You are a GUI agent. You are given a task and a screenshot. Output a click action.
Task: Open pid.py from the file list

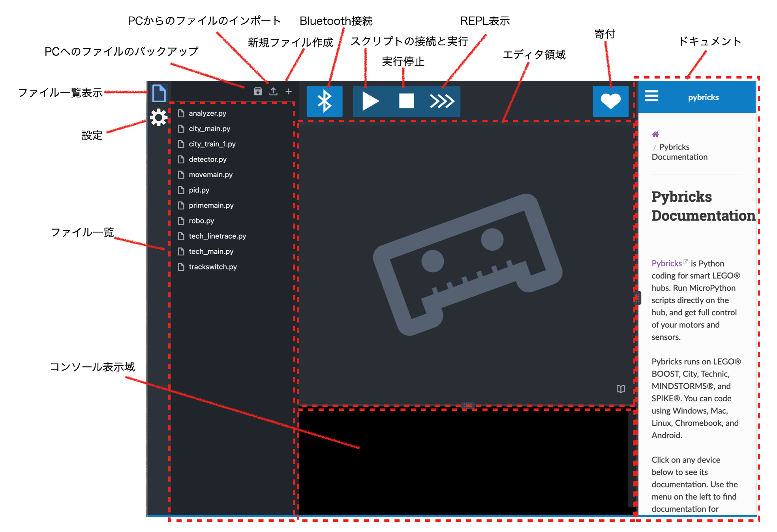coord(199,190)
